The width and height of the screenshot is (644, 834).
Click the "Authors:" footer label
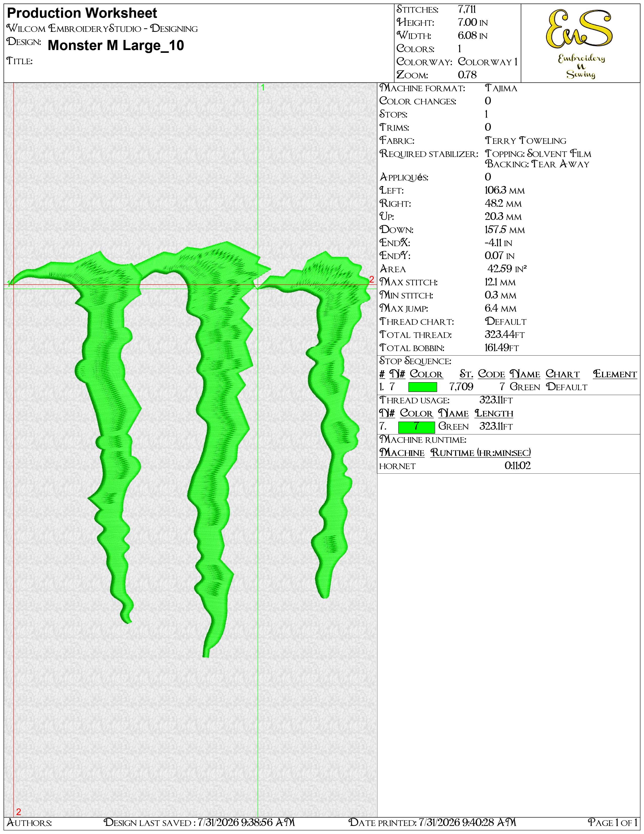[29, 822]
